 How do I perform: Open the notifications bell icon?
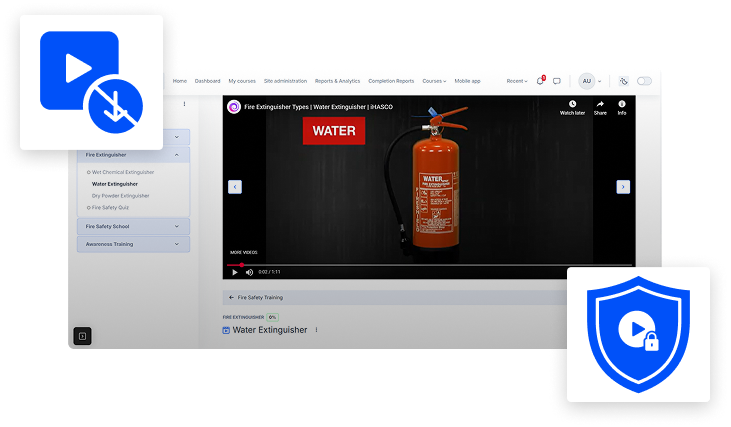(540, 81)
